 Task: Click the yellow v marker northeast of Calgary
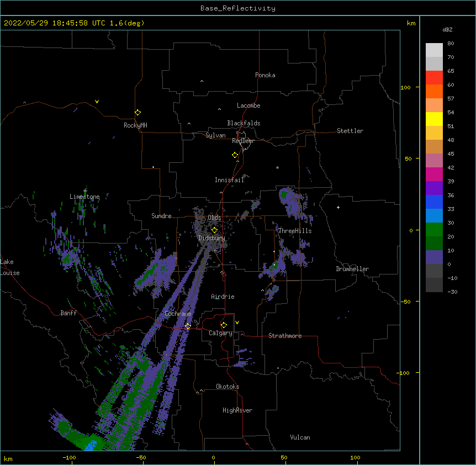pyautogui.click(x=237, y=323)
